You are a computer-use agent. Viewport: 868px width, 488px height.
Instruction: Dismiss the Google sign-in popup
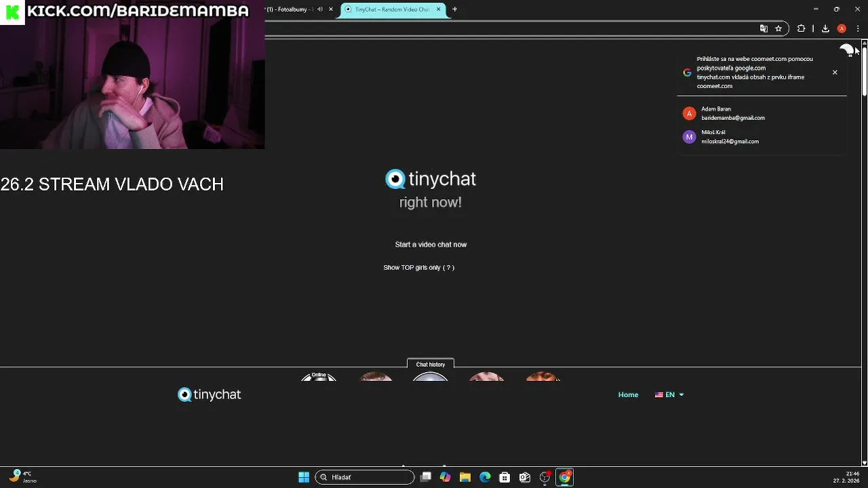pos(835,72)
